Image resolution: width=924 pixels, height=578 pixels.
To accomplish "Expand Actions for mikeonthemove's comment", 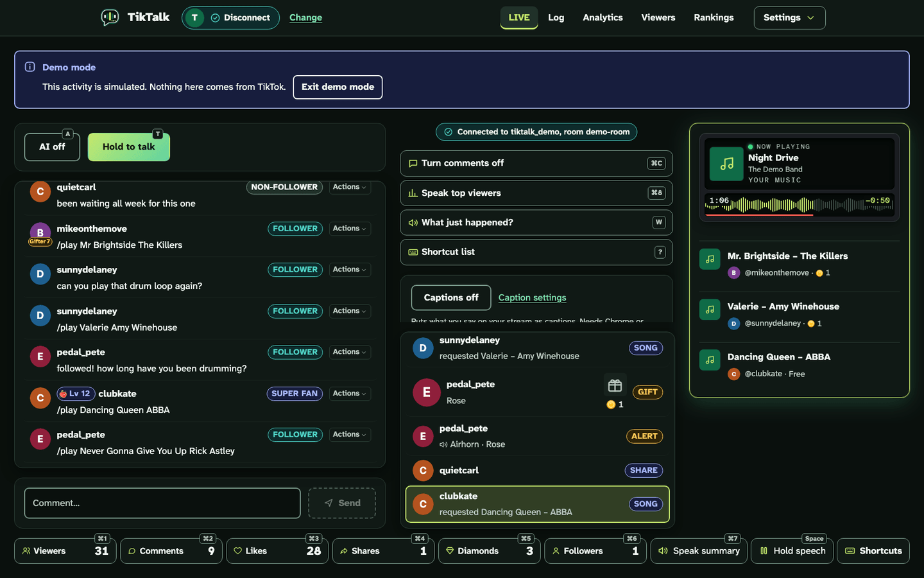I will point(350,229).
